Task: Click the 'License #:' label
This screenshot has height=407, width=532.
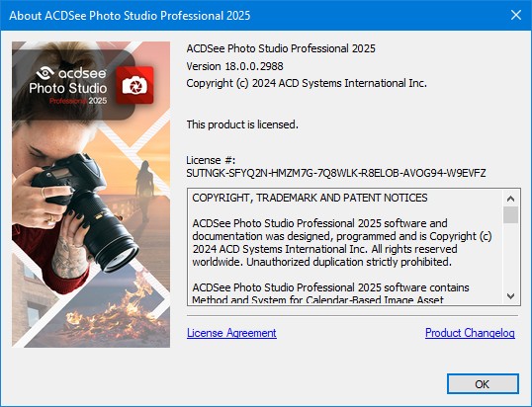Action: point(211,160)
